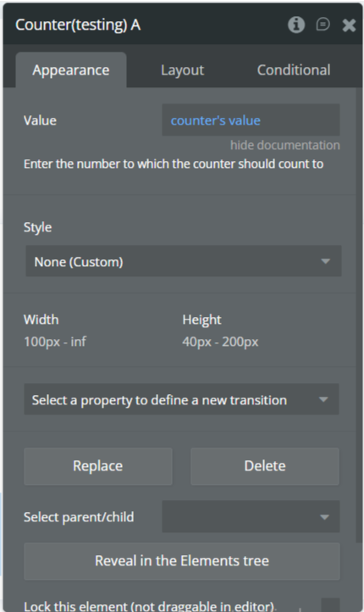Screen dimensions: 364x612
Task: Toggle the Lock this element checkbox
Action: click(330, 605)
